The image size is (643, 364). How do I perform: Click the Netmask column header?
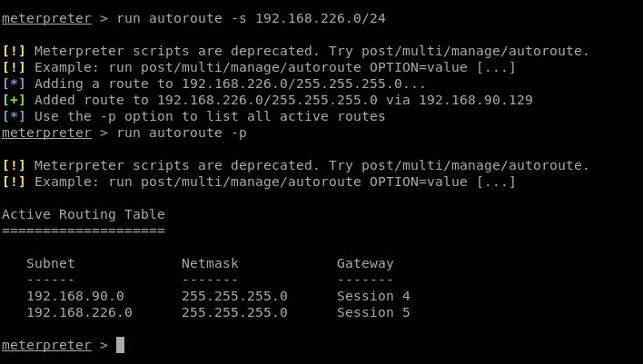[210, 263]
